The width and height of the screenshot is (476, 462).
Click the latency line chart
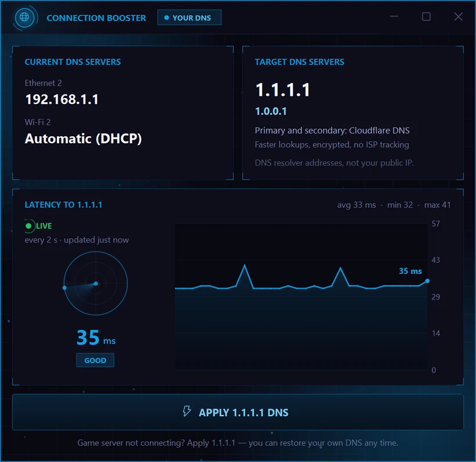(301, 297)
